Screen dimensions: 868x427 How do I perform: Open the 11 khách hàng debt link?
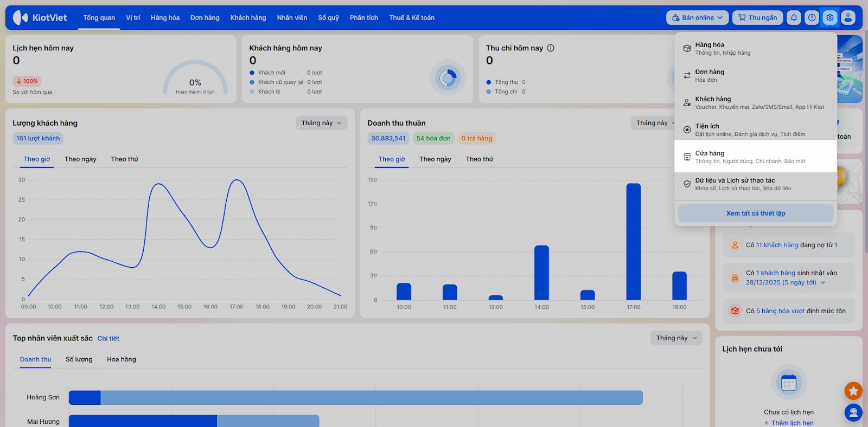(x=777, y=245)
